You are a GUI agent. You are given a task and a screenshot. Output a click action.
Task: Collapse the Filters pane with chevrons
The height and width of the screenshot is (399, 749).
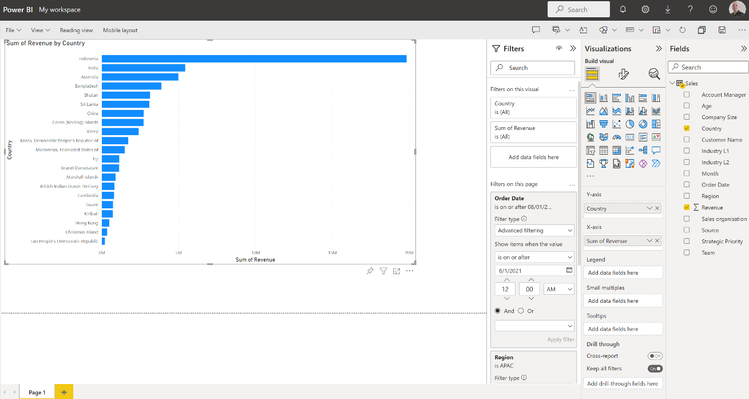573,48
